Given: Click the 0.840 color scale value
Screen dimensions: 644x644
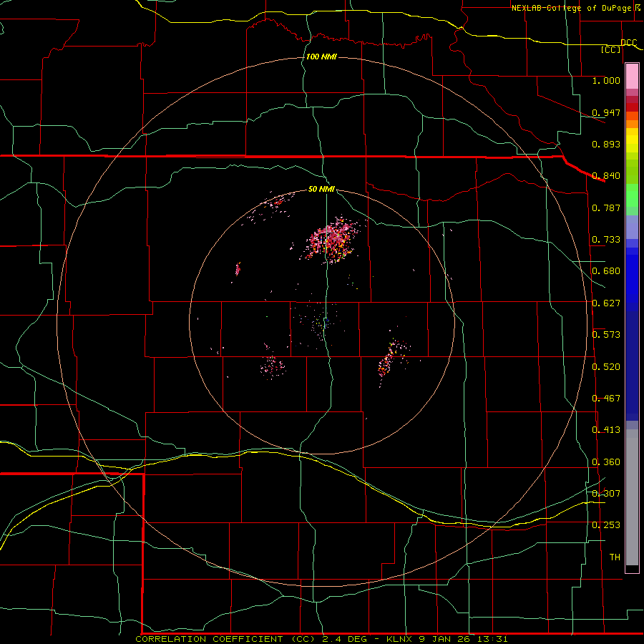Looking at the screenshot, I should tap(606, 176).
